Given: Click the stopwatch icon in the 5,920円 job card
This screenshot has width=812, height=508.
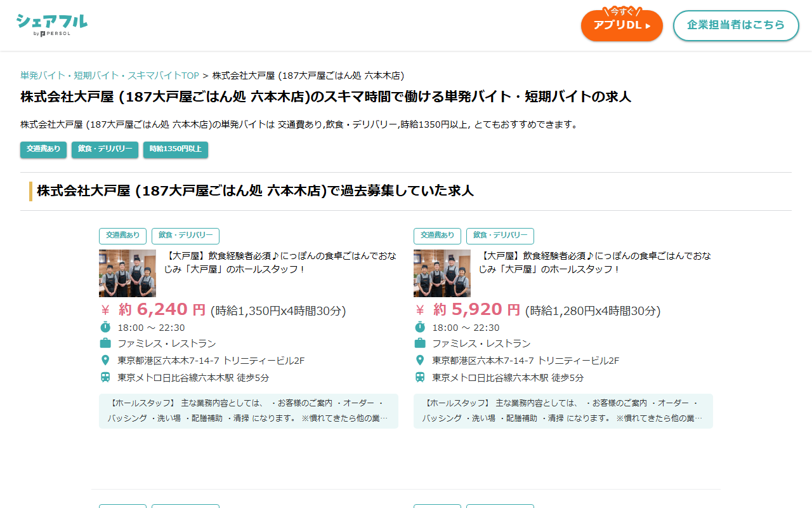Looking at the screenshot, I should click(x=420, y=327).
